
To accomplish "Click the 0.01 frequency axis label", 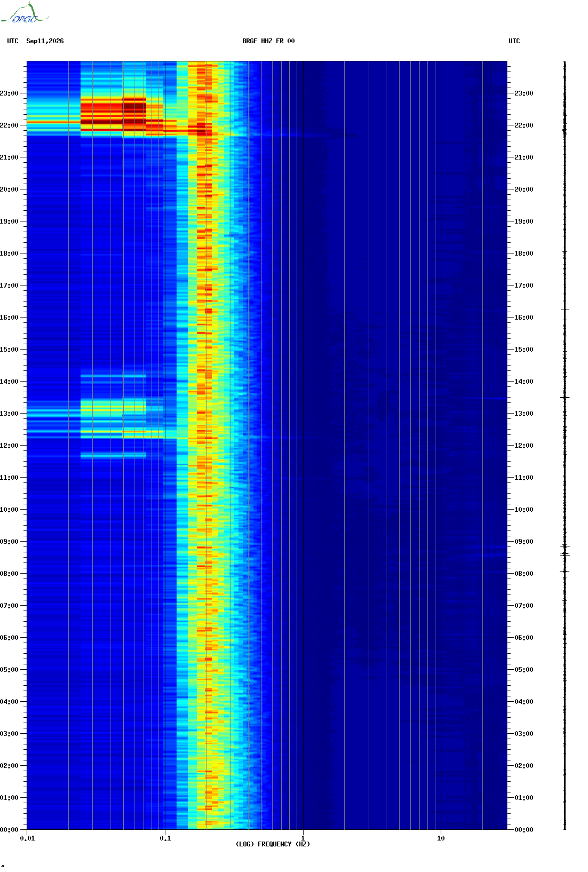I will click(27, 838).
